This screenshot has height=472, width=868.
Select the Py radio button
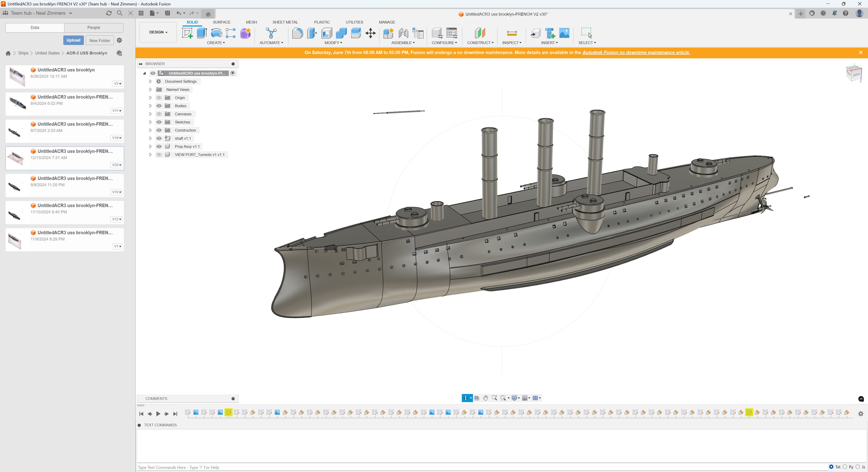[x=845, y=467]
